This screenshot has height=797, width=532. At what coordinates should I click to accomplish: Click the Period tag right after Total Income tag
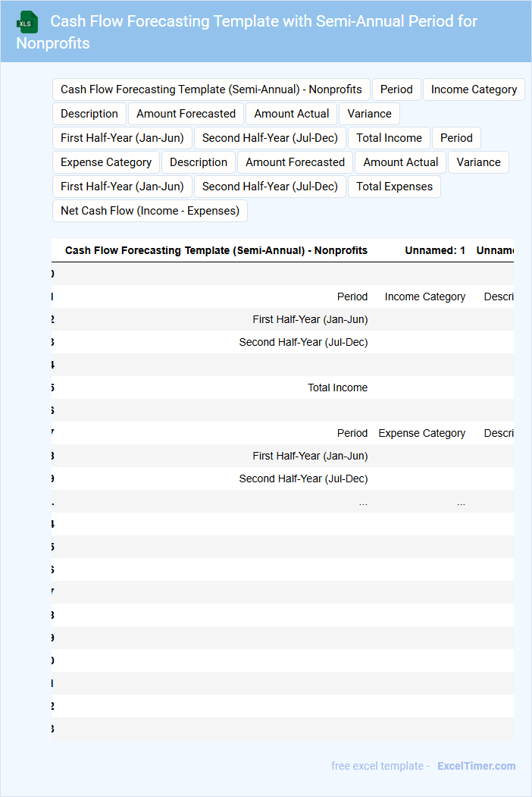coord(456,138)
